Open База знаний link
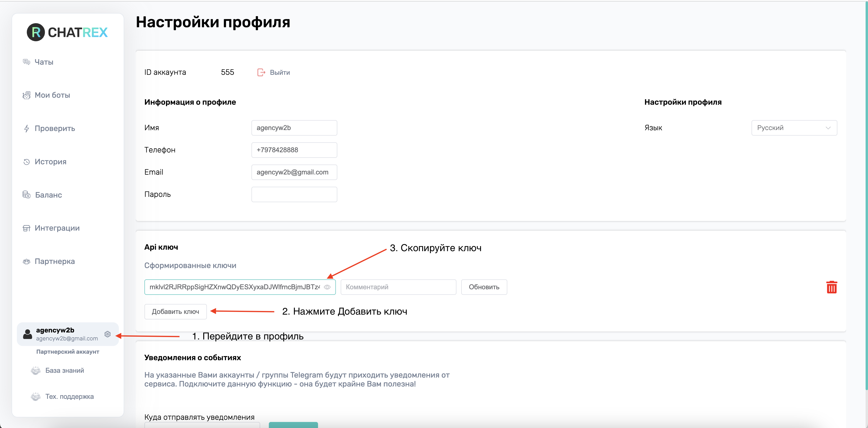868x428 pixels. (64, 370)
